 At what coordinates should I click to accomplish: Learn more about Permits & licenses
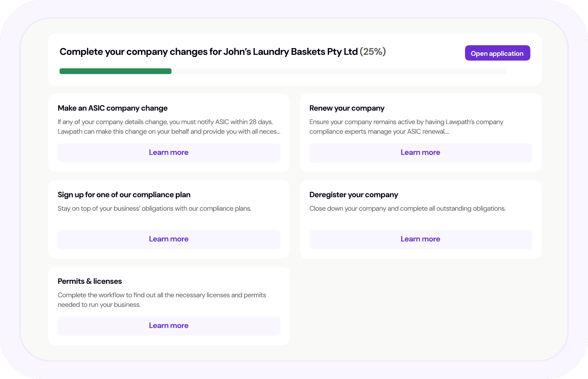169,326
